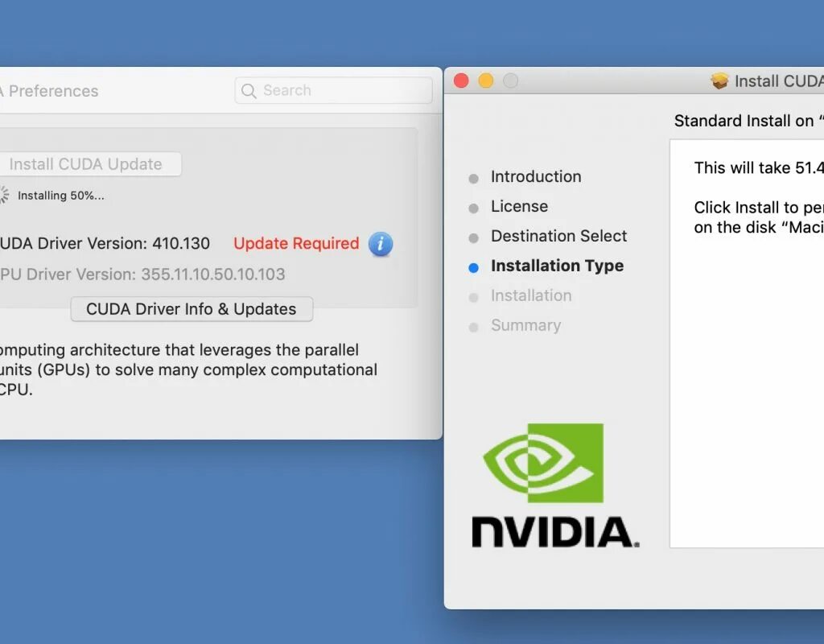824x644 pixels.
Task: Select the Introduction step in installer sidebar
Action: pos(536,176)
